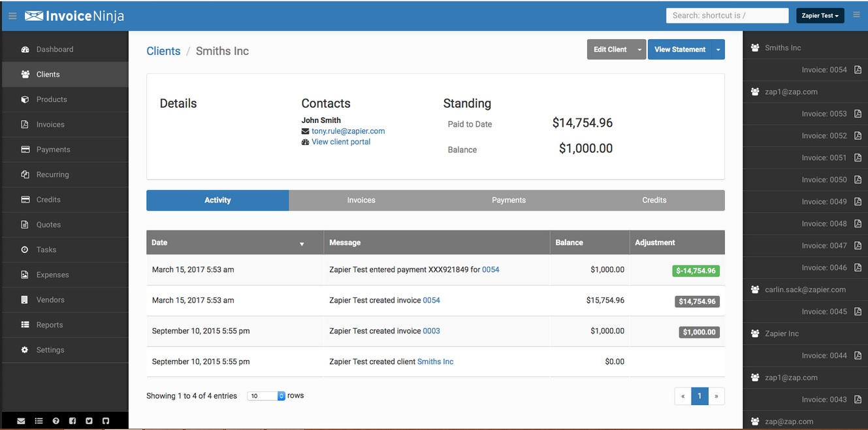The height and width of the screenshot is (430, 868).
Task: Click the people icon beside Smiths Inc in history
Action: pyautogui.click(x=755, y=48)
